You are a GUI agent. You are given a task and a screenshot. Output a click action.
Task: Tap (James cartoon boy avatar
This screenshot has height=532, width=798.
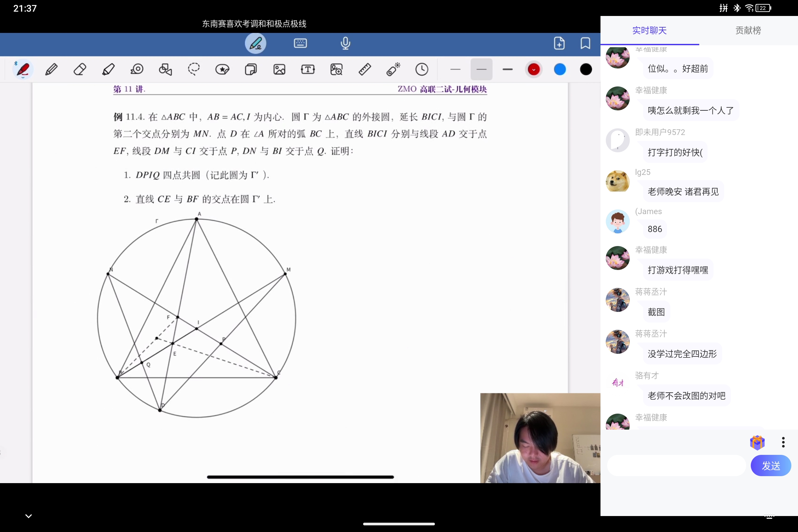click(617, 221)
